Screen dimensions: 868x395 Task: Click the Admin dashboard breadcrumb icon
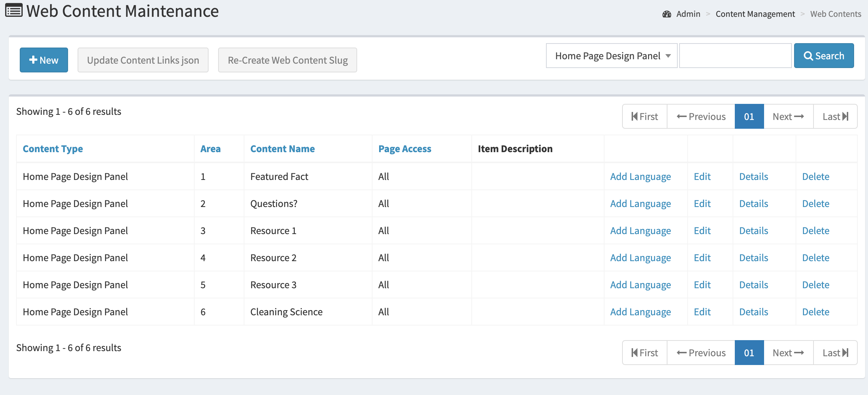pos(667,14)
